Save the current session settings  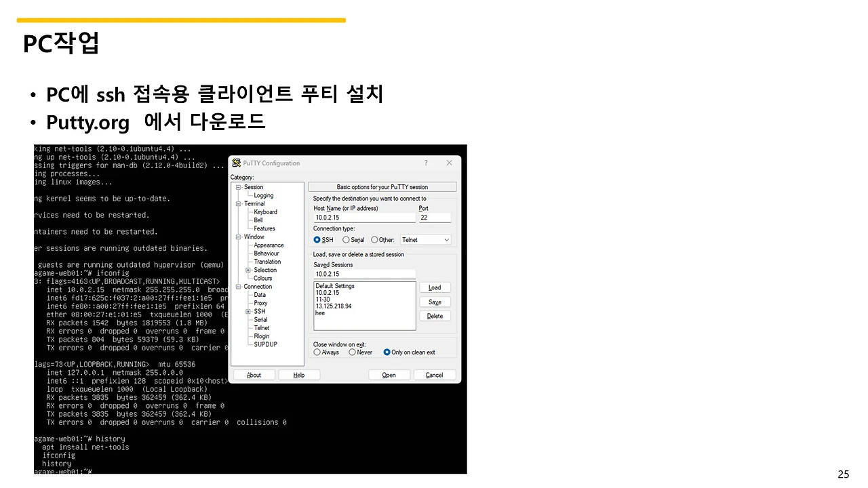coord(435,301)
